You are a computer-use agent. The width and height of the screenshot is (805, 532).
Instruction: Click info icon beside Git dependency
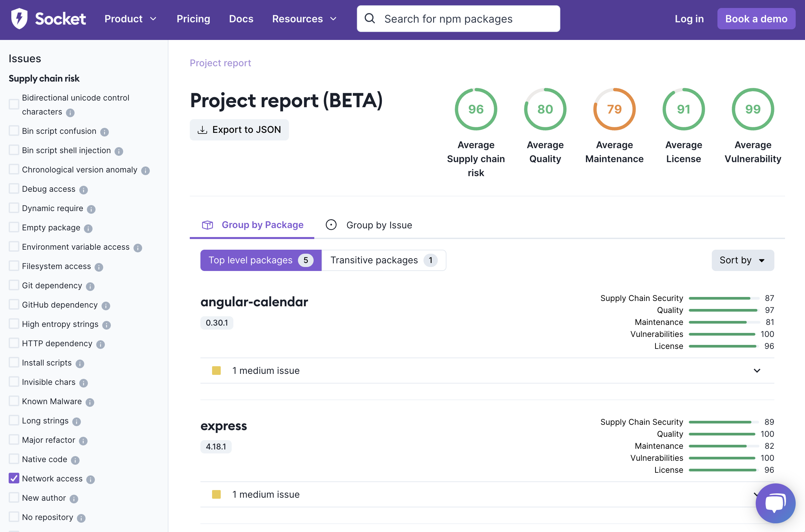[x=90, y=286]
